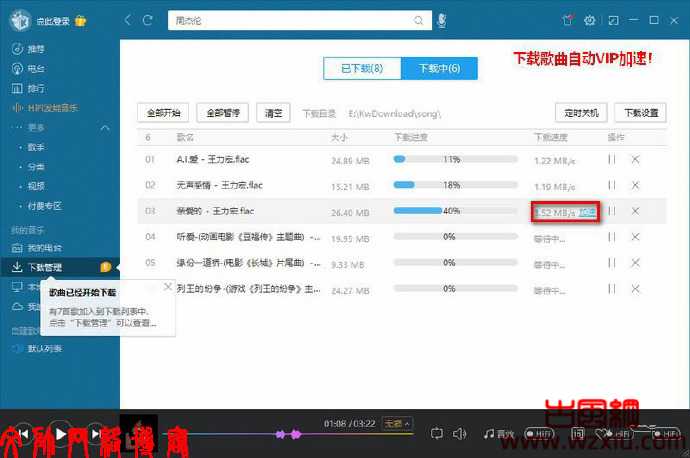Pause the 听爱 豆福传 theme song download
This screenshot has width=690, height=458.
pos(612,237)
